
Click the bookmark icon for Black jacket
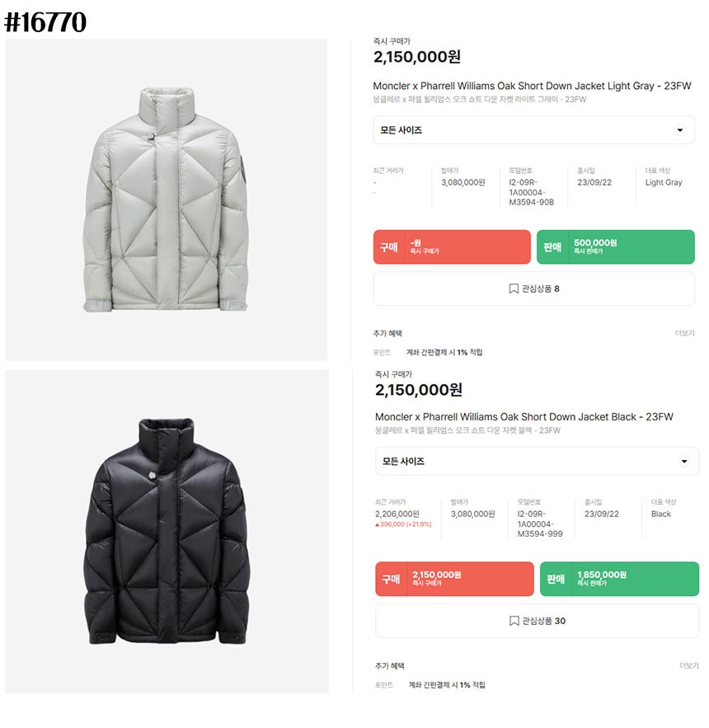coord(514,621)
